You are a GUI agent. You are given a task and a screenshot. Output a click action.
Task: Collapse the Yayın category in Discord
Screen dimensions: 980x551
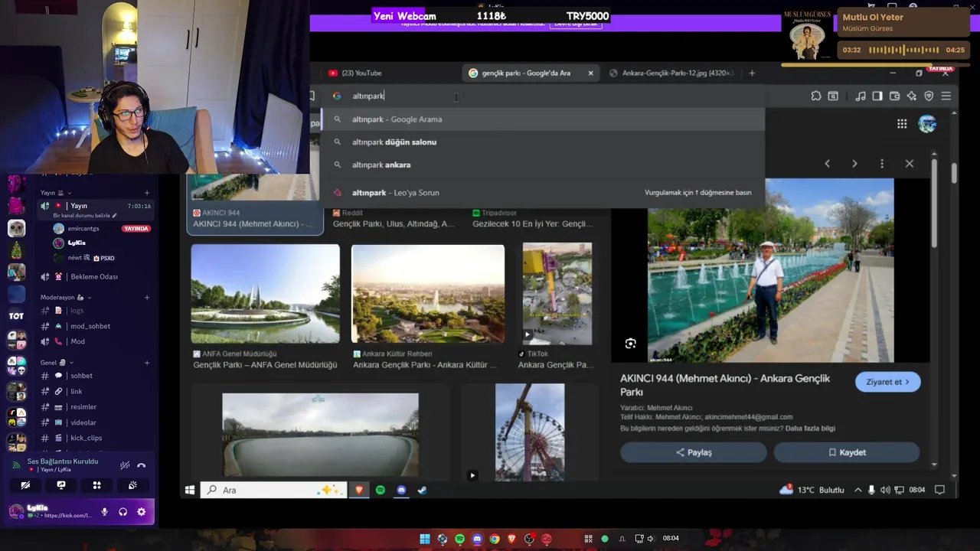coord(55,193)
